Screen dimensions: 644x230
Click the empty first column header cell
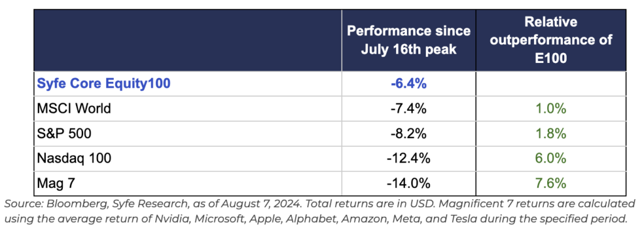pyautogui.click(x=187, y=40)
